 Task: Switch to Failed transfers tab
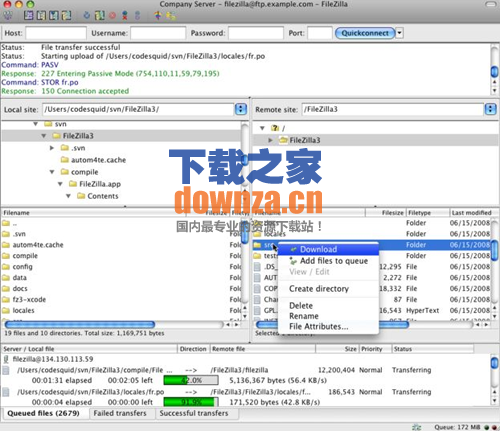[x=120, y=413]
